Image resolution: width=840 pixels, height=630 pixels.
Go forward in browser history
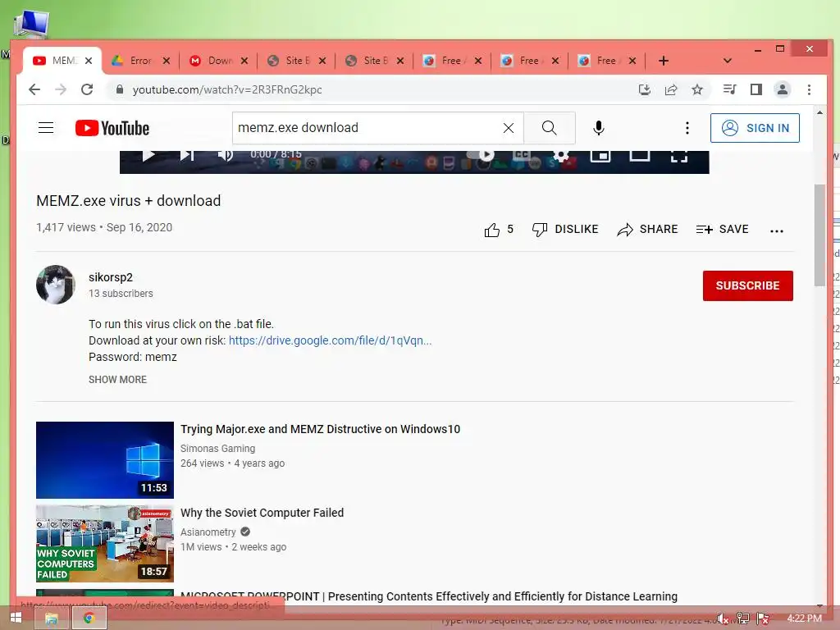click(x=61, y=89)
